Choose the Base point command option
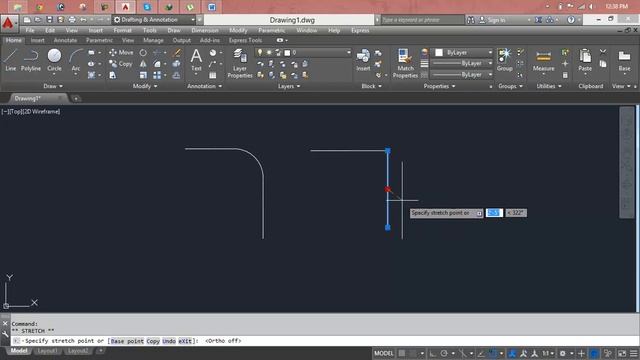Image resolution: width=640 pixels, height=360 pixels. (127, 341)
